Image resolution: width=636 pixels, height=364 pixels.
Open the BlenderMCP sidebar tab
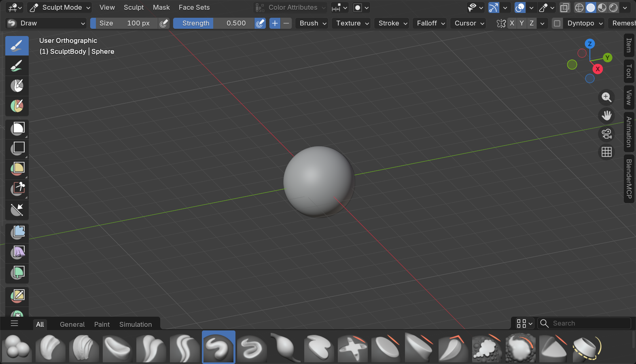[x=629, y=179]
